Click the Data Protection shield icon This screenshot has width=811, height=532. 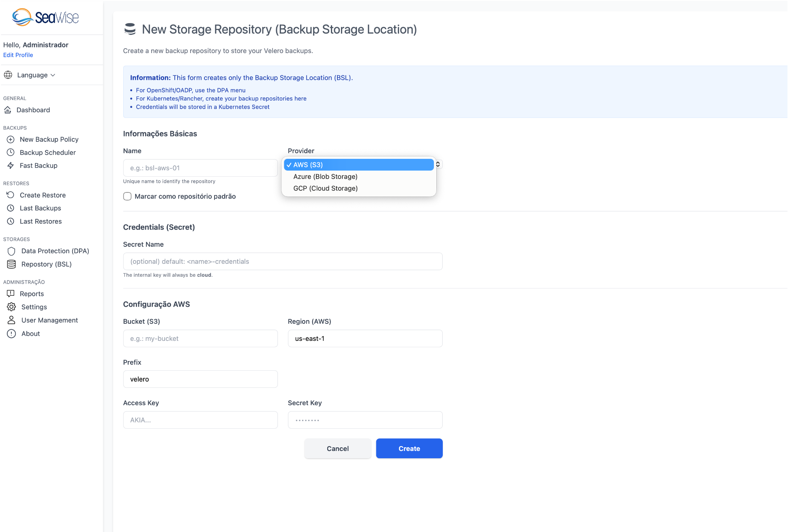click(x=11, y=251)
